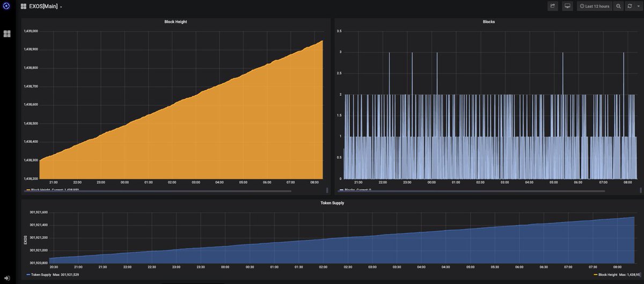Open the Token Supply panel title menu
Viewport: 644px width, 284px height.
(x=332, y=203)
